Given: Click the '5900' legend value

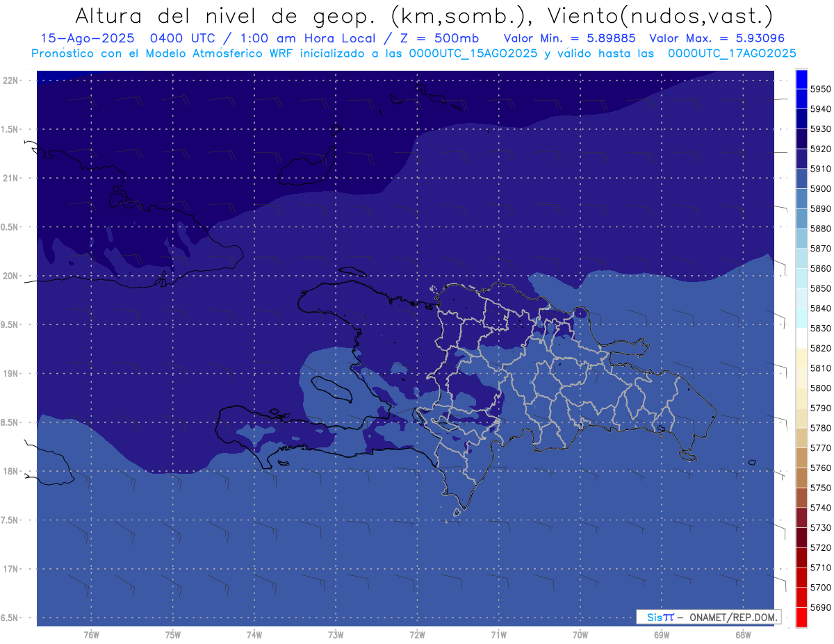Looking at the screenshot, I should tap(820, 189).
